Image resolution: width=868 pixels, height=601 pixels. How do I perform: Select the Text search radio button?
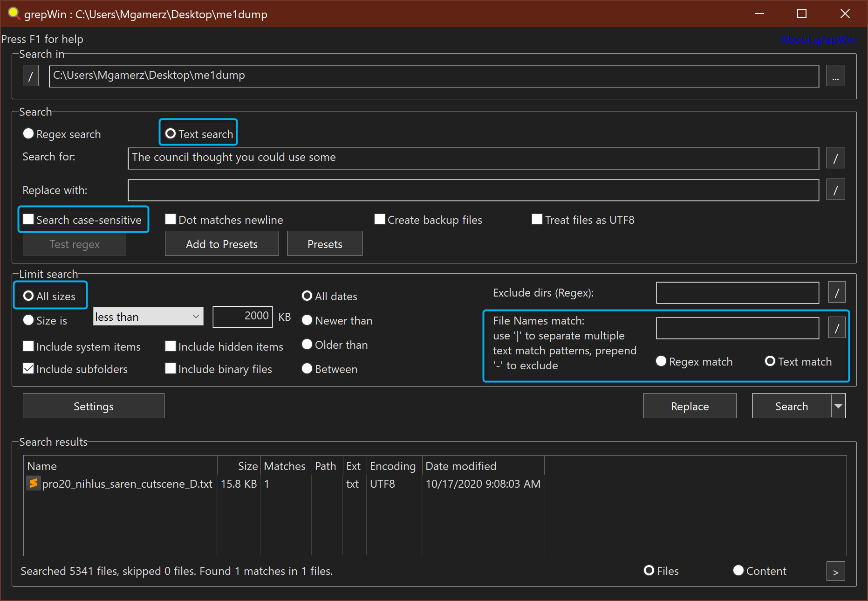point(171,134)
